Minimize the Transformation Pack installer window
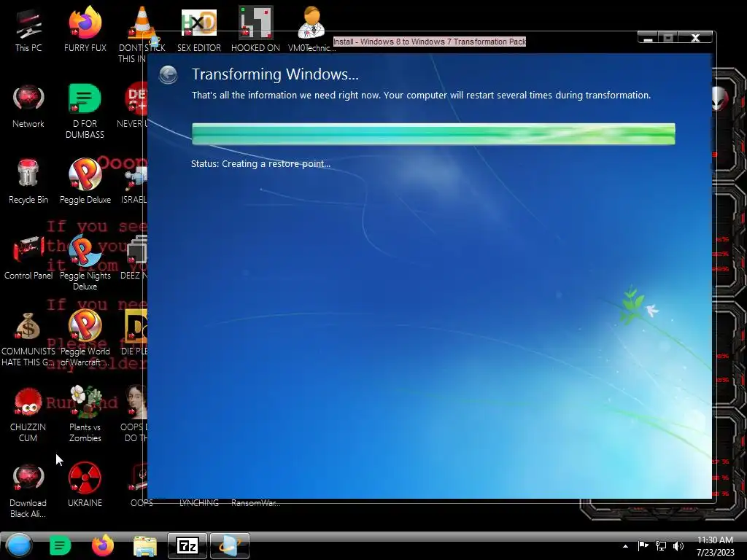This screenshot has height=560, width=747. [x=648, y=38]
